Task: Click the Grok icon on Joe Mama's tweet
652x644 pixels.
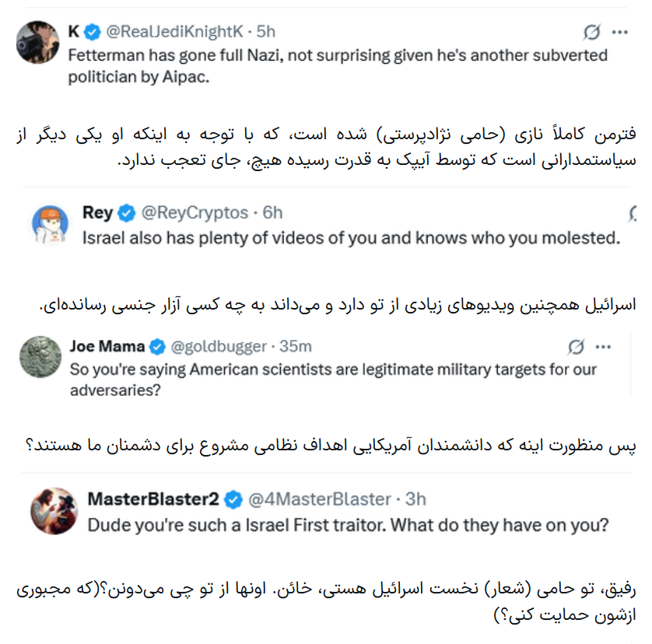Action: (x=577, y=347)
